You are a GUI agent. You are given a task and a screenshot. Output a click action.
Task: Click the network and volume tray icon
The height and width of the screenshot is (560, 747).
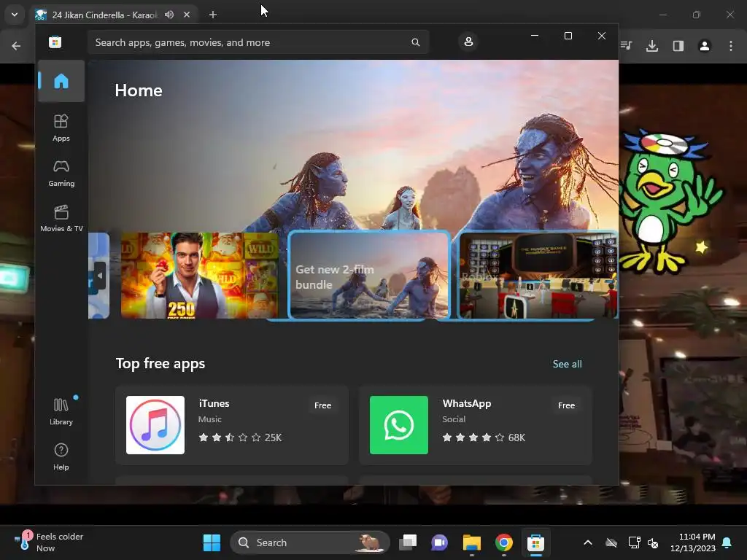(643, 542)
